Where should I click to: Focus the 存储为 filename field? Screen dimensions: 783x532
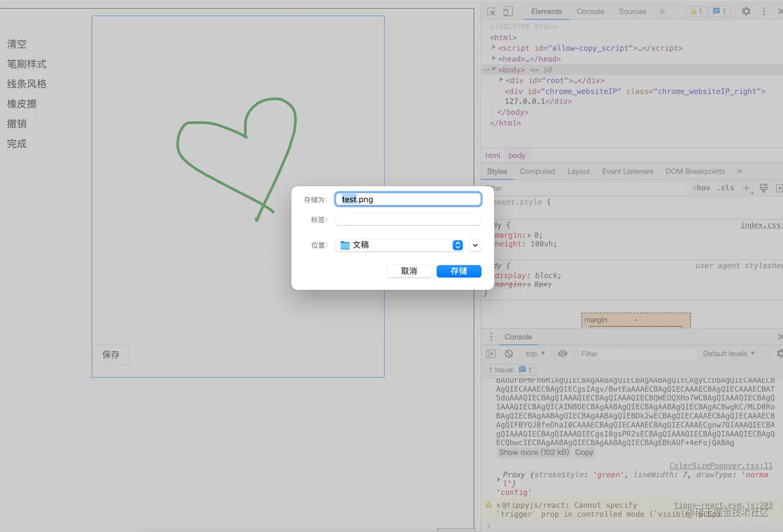click(408, 199)
